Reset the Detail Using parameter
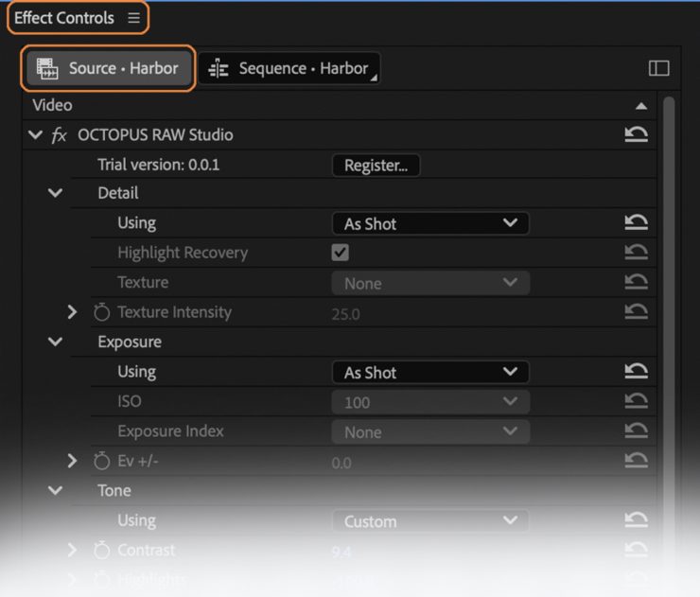 637,222
